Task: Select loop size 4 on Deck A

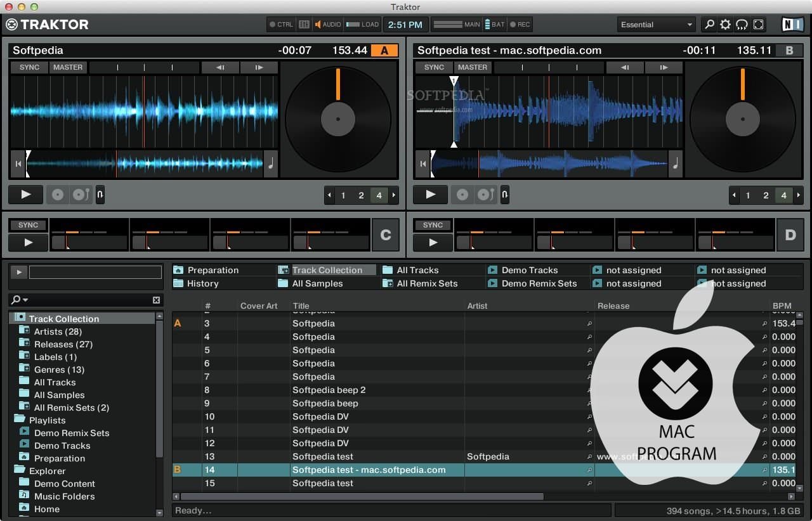Action: click(379, 195)
